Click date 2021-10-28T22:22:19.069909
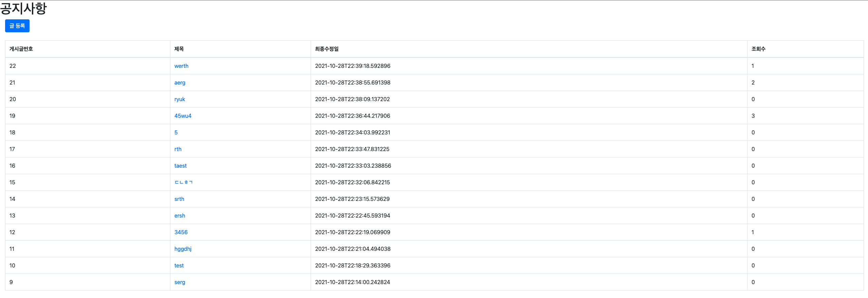868x298 pixels. (x=353, y=232)
